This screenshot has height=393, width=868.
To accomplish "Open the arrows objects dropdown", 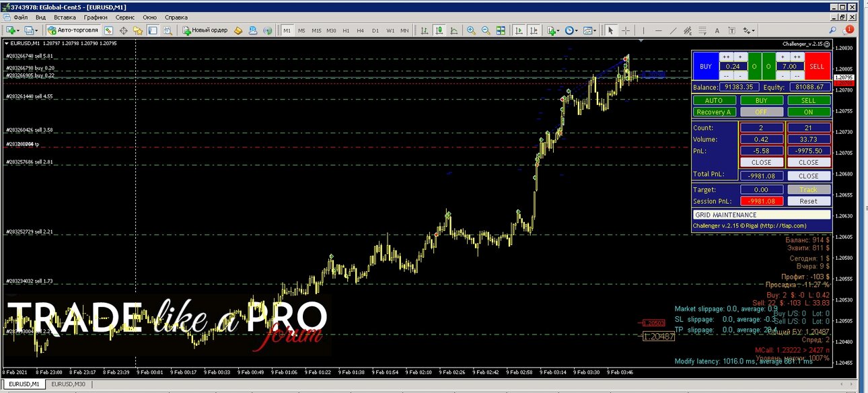I will click(748, 30).
